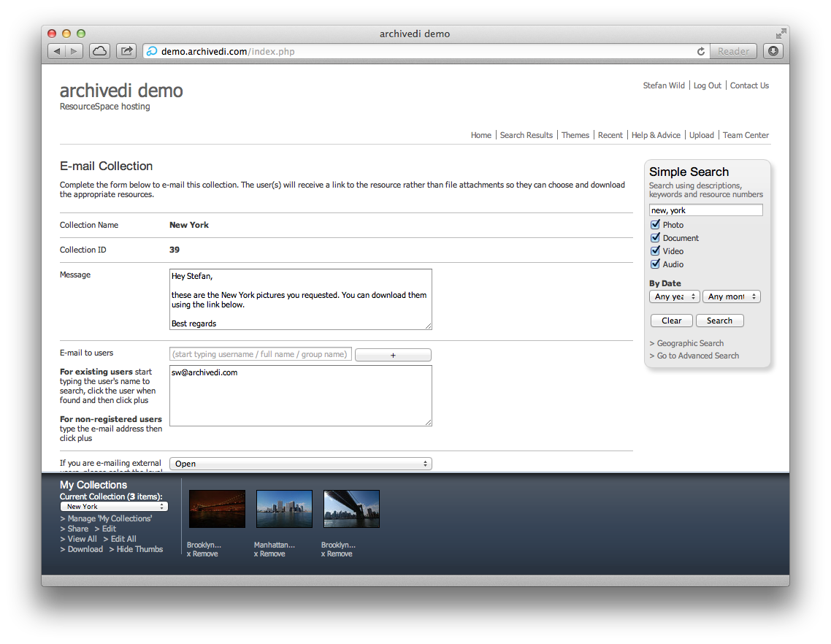The height and width of the screenshot is (644, 831).
Task: Open the iCloud tabs cloud icon
Action: click(x=99, y=51)
